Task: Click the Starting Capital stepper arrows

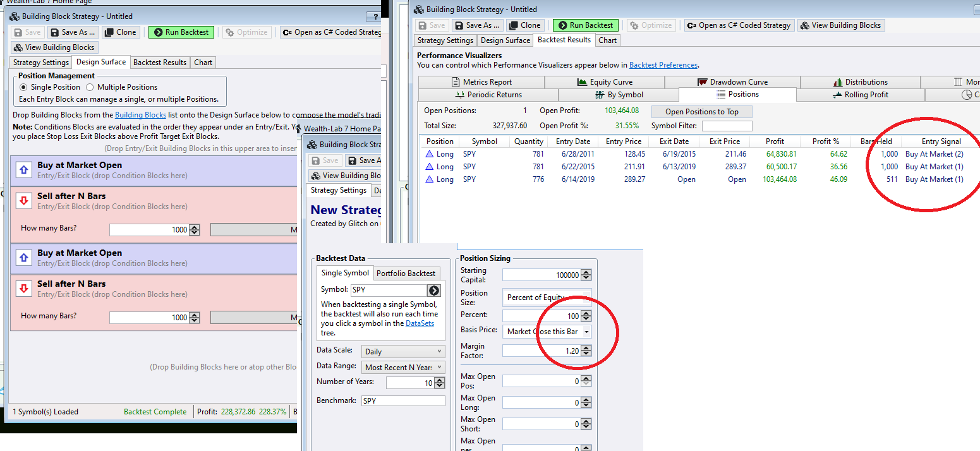Action: tap(586, 275)
